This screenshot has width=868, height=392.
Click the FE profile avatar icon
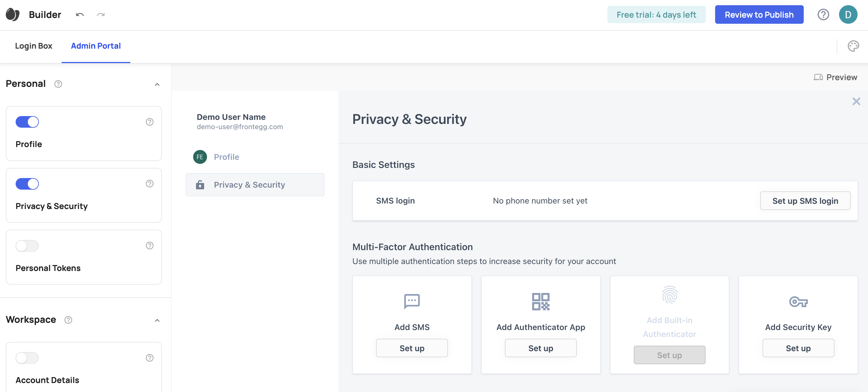pos(200,157)
